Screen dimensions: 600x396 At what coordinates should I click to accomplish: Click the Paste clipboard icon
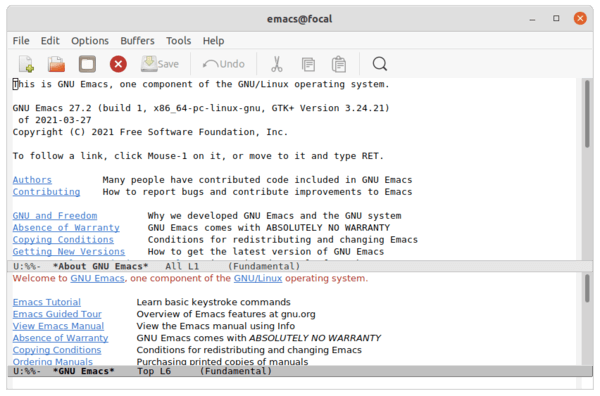(339, 64)
